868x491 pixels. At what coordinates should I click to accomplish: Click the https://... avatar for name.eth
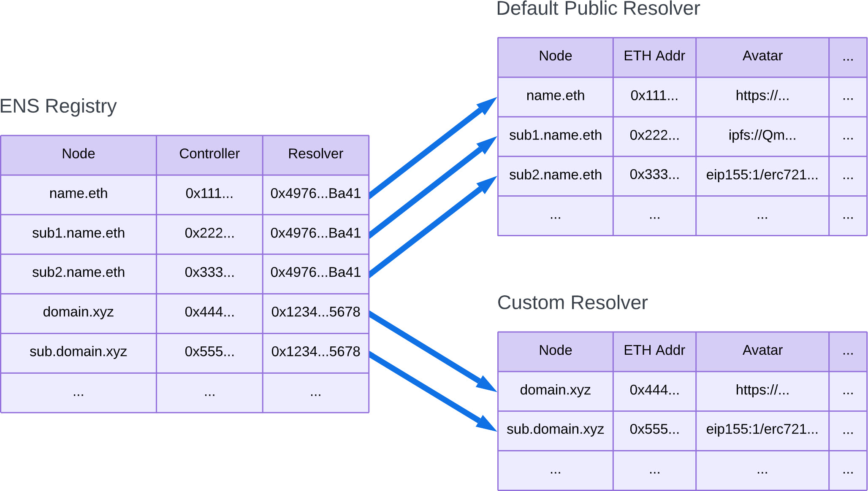coord(762,96)
